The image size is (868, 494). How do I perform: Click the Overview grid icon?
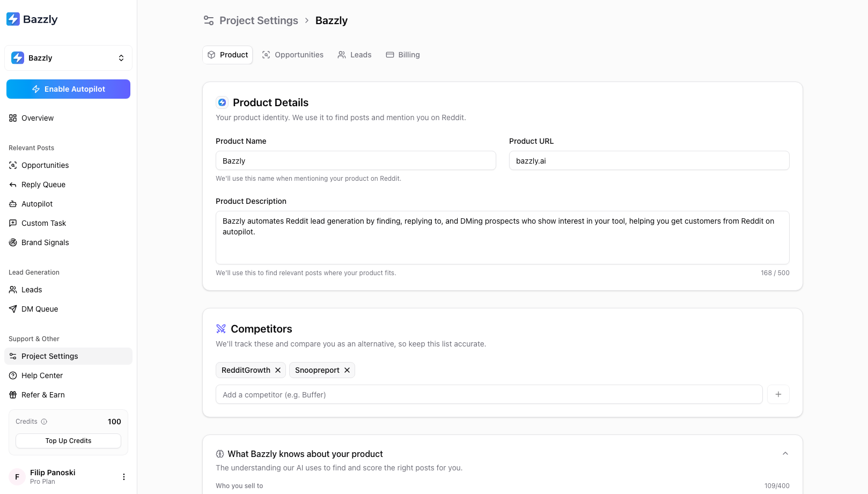coord(13,118)
